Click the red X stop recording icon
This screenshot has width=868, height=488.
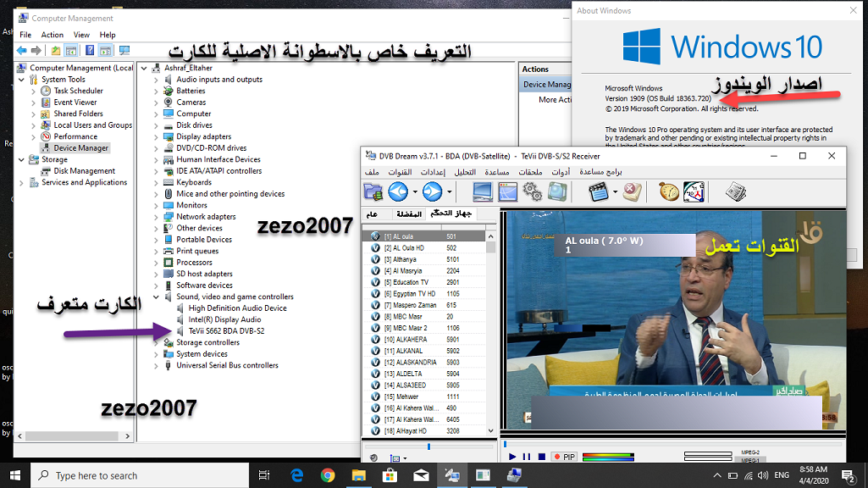[633, 191]
